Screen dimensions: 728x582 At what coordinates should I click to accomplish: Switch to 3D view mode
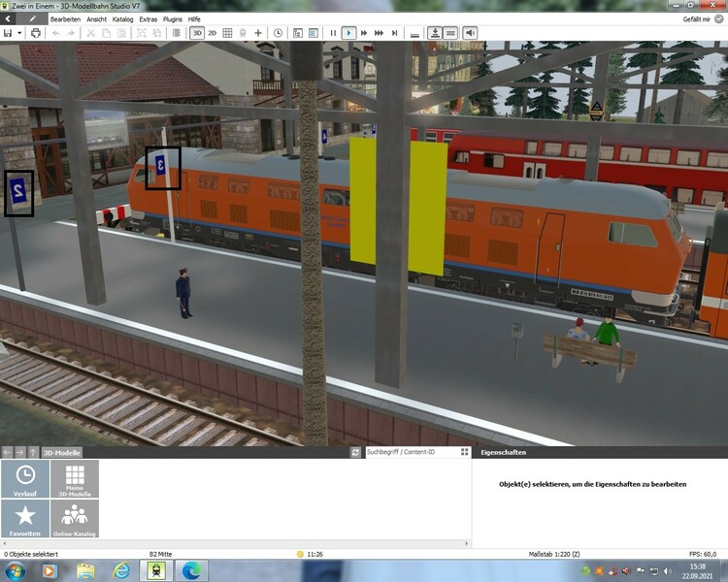(x=197, y=33)
